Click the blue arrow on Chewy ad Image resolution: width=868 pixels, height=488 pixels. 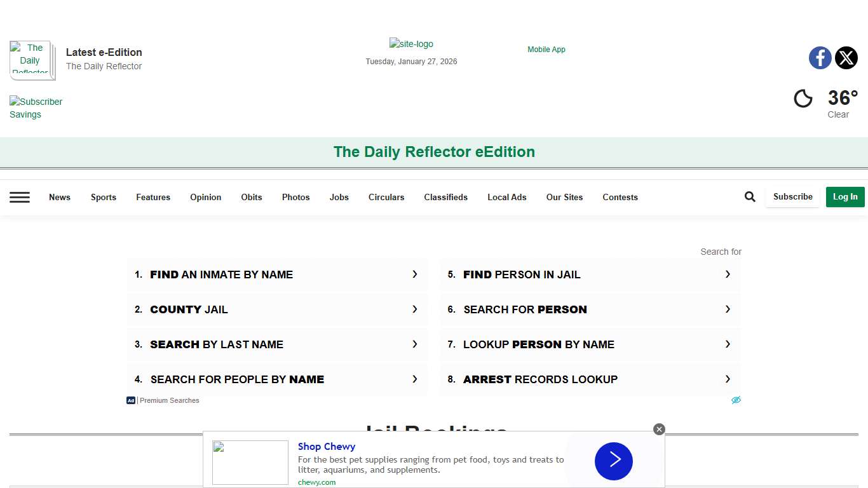pos(613,461)
